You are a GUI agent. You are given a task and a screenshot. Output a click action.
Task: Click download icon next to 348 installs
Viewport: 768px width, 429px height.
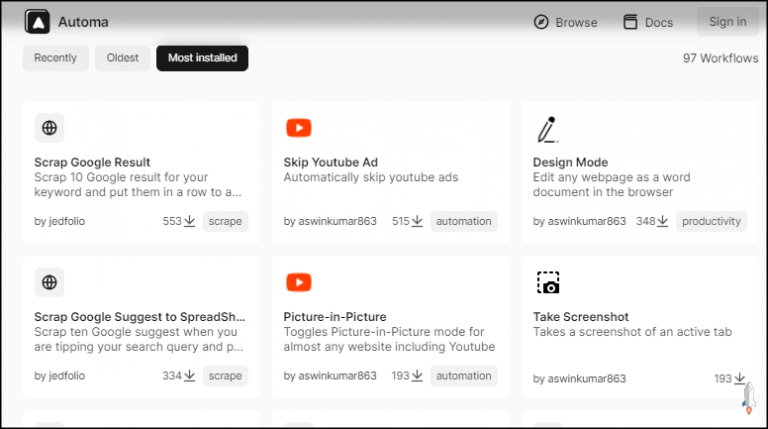click(663, 221)
